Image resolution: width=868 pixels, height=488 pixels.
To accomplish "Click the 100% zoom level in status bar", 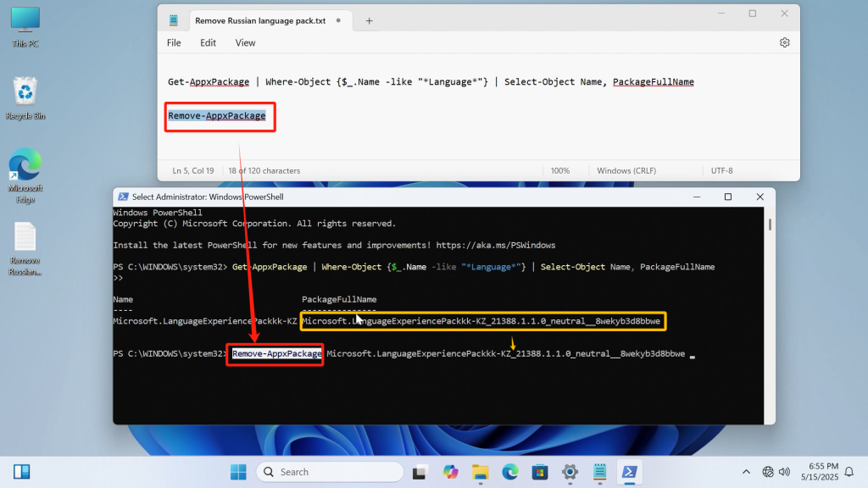I will click(x=560, y=171).
